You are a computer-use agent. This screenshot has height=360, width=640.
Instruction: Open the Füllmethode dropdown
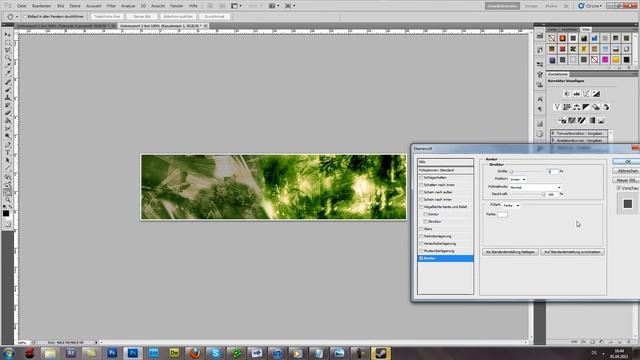click(536, 187)
